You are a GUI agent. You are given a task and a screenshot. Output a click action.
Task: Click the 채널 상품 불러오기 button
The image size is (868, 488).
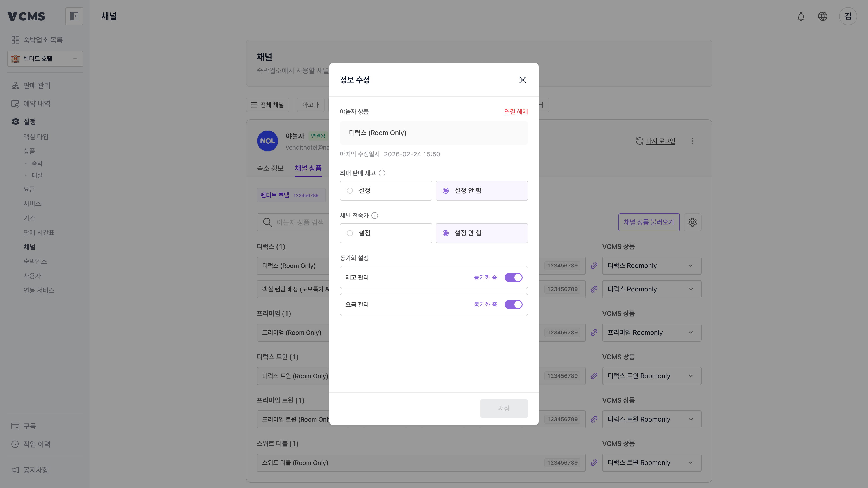649,222
